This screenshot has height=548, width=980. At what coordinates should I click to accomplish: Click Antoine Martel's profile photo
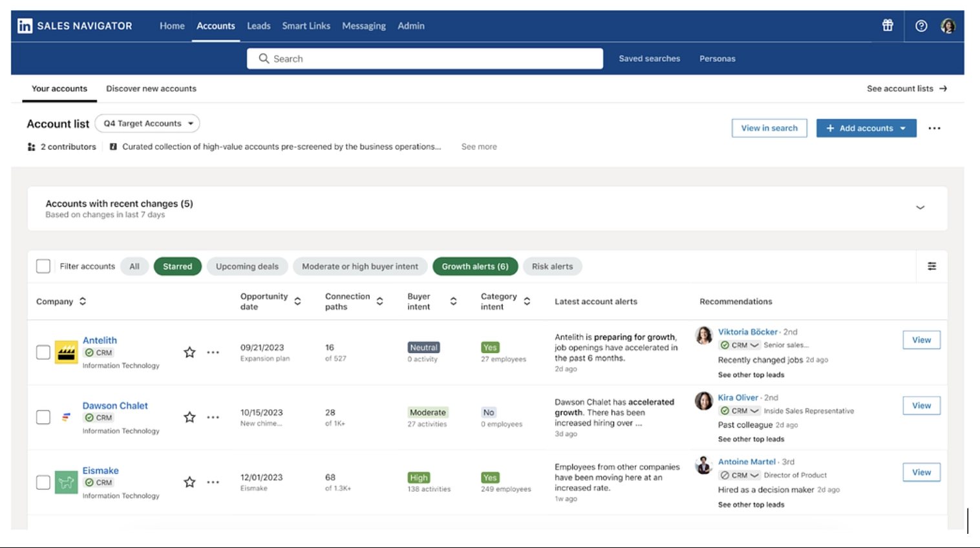(x=703, y=465)
